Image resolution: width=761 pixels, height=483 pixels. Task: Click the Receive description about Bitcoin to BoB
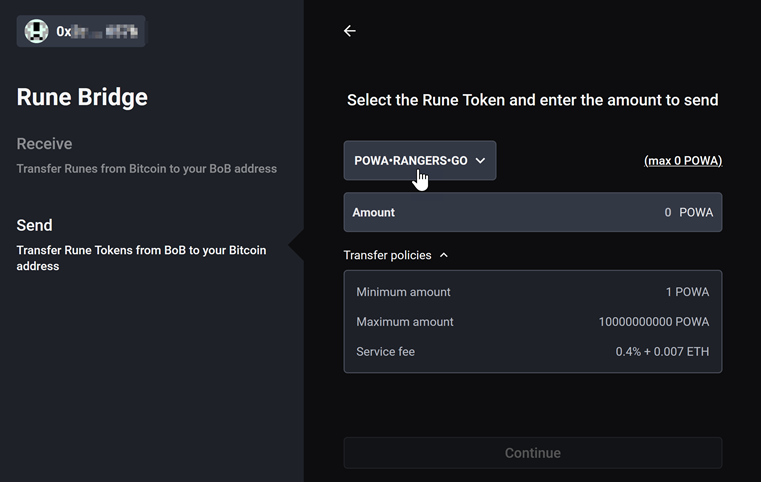click(147, 169)
